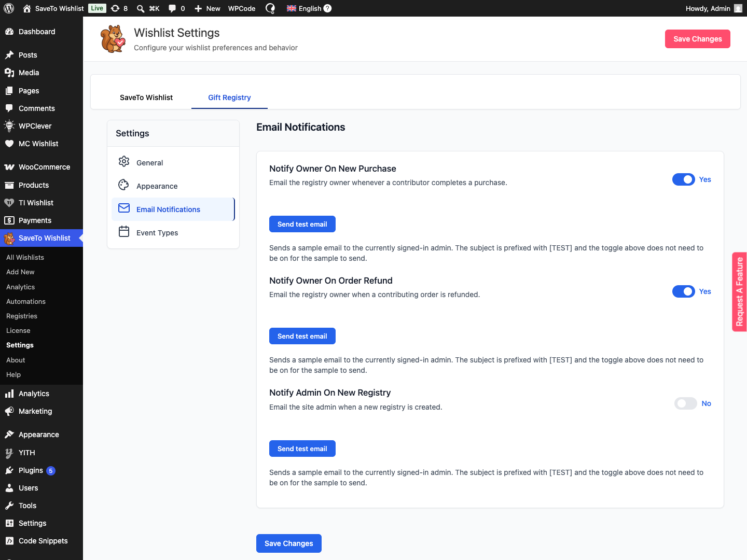Click the Products box icon in sidebar
The width and height of the screenshot is (747, 560).
coord(9,185)
